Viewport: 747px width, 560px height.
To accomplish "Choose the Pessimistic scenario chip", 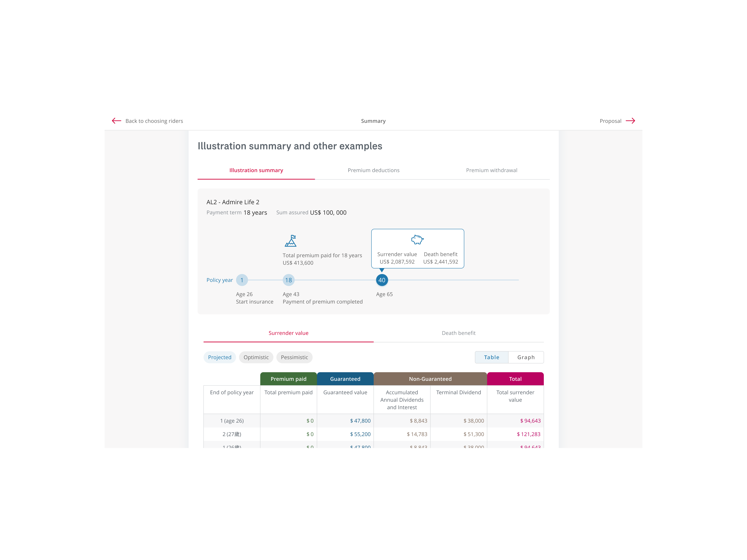I will (294, 357).
